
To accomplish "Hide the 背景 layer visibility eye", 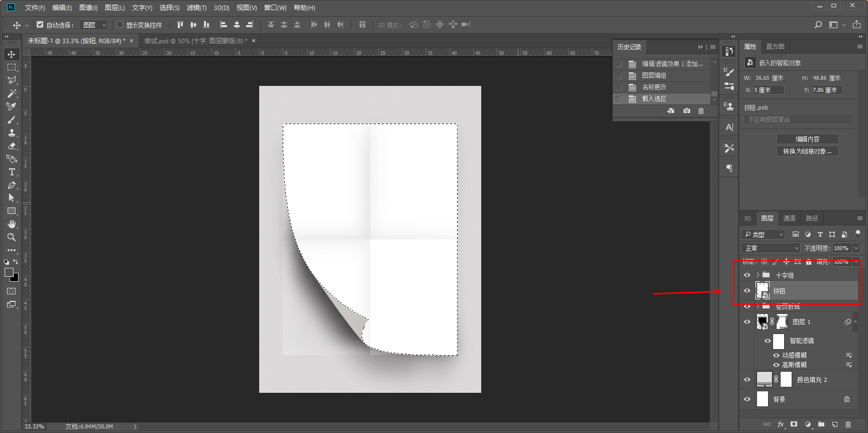I will point(747,399).
